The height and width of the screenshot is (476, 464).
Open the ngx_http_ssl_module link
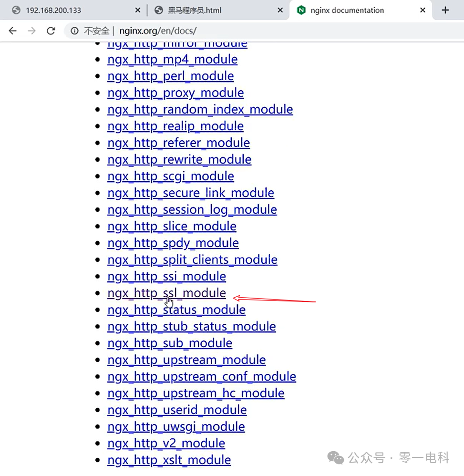click(x=166, y=293)
